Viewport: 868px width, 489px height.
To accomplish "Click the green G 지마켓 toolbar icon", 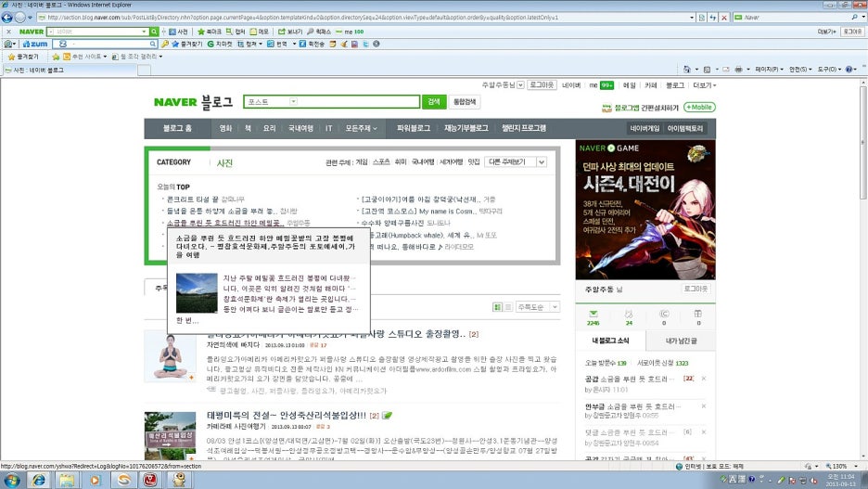I will click(x=220, y=44).
